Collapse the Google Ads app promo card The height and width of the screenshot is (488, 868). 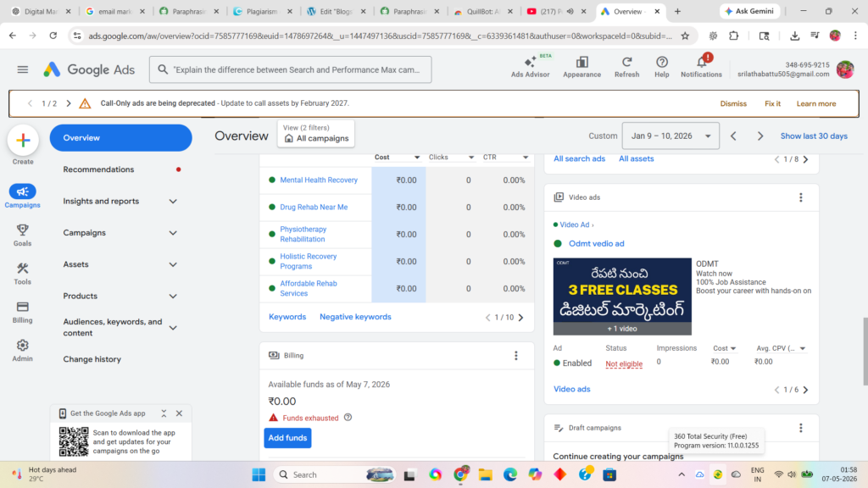(164, 413)
